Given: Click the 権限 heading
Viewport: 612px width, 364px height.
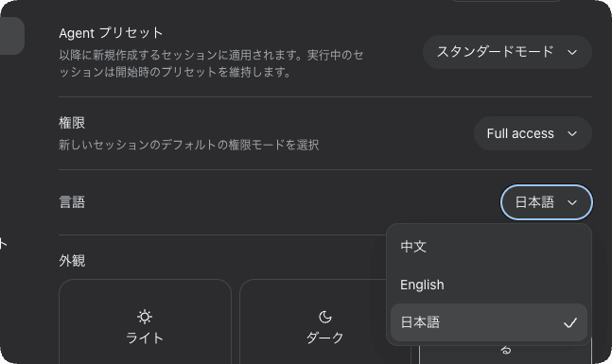Looking at the screenshot, I should click(x=72, y=123).
